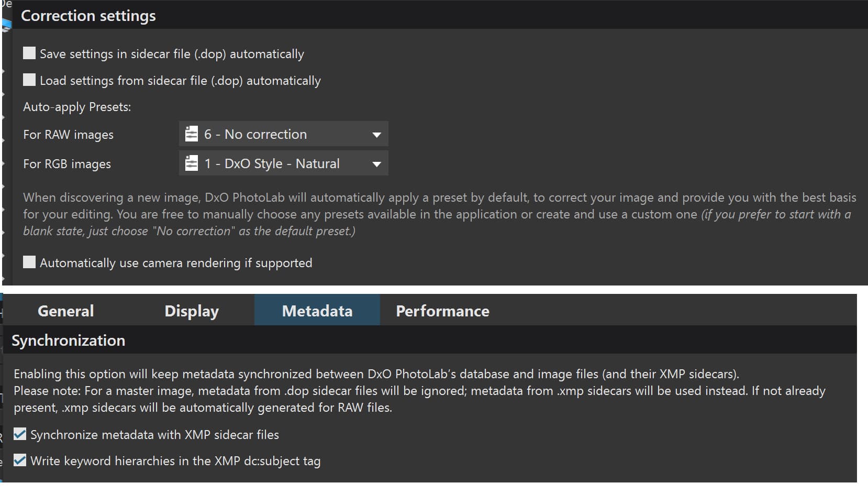Click the 'For RGB images' label

pyautogui.click(x=67, y=164)
